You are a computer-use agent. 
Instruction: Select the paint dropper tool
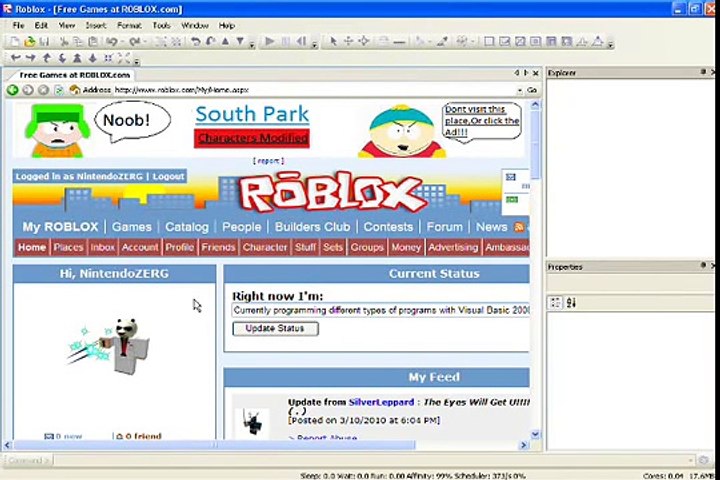[x=442, y=42]
